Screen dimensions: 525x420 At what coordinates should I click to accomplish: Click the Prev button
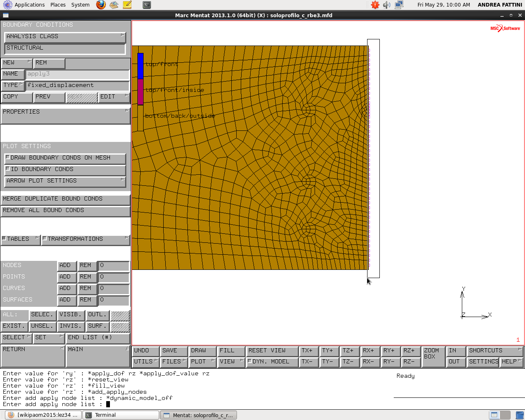click(49, 97)
